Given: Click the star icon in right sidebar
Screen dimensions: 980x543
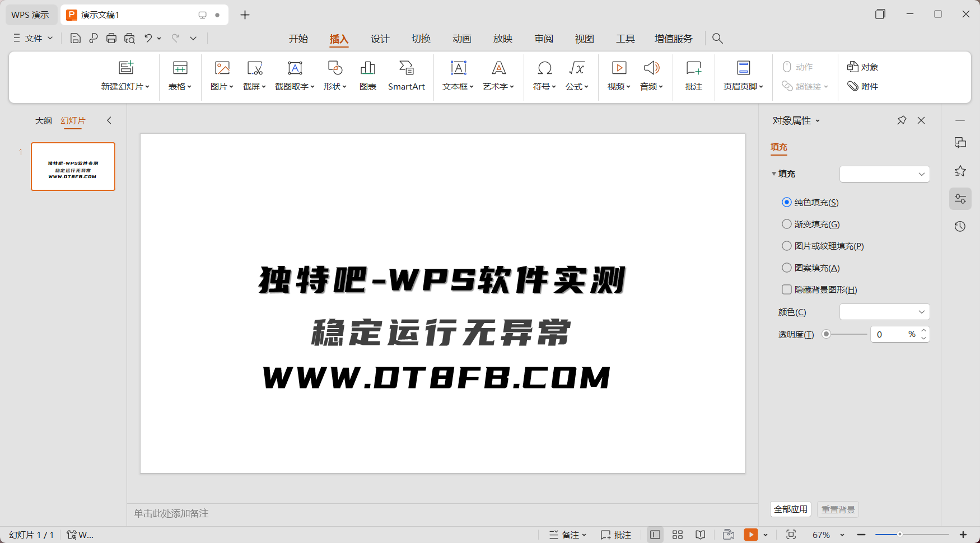Looking at the screenshot, I should (960, 171).
